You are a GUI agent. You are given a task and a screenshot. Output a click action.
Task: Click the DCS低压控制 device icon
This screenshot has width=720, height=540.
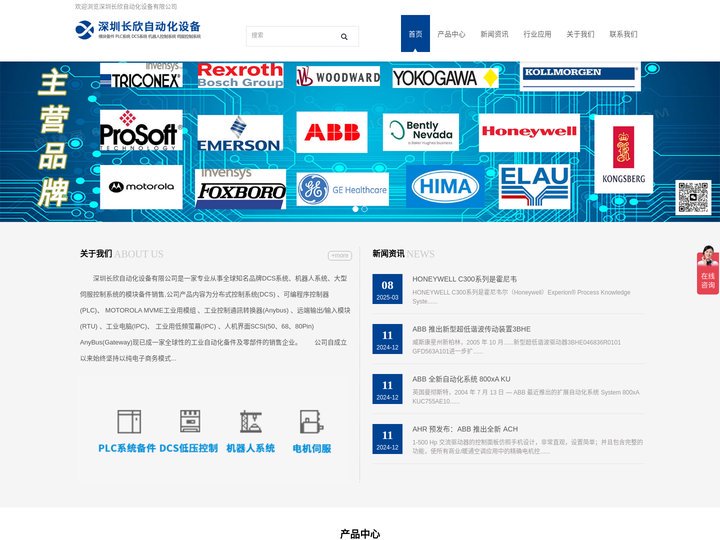click(190, 421)
